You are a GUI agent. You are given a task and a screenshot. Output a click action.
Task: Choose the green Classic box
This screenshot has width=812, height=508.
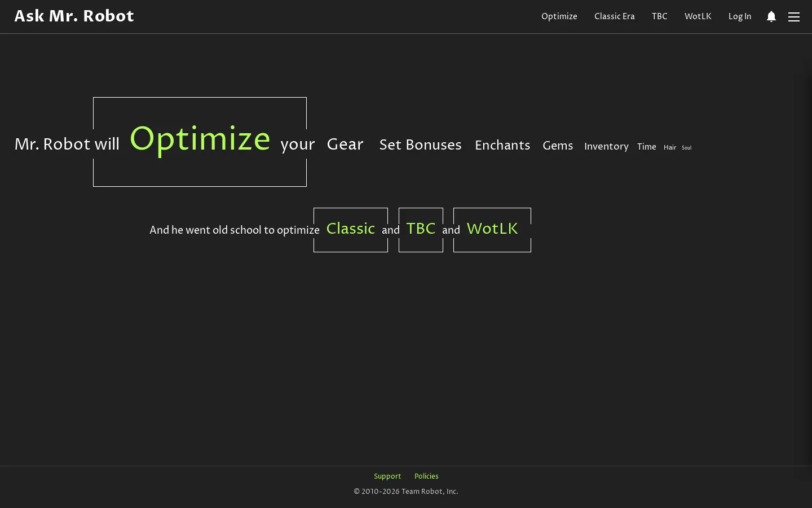[351, 230]
